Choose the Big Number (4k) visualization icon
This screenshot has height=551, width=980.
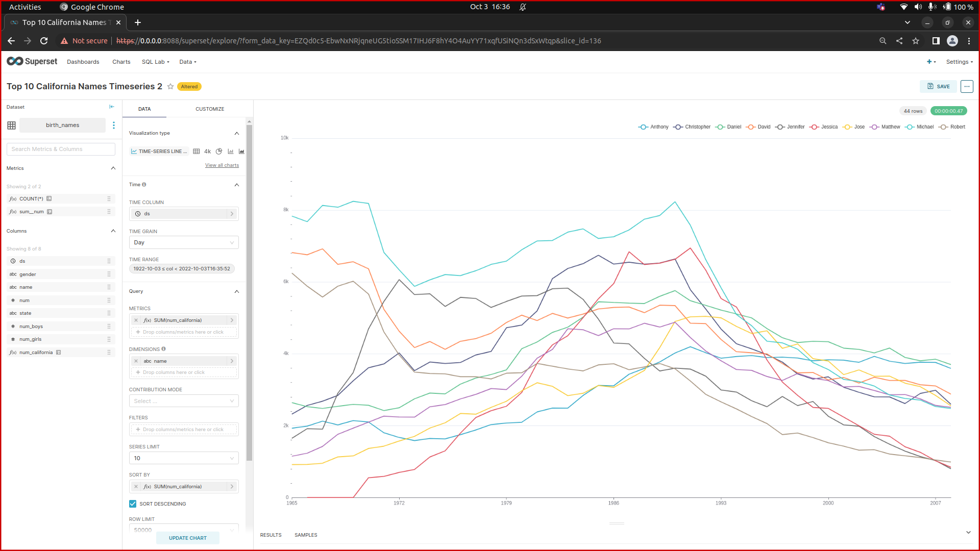pyautogui.click(x=207, y=151)
